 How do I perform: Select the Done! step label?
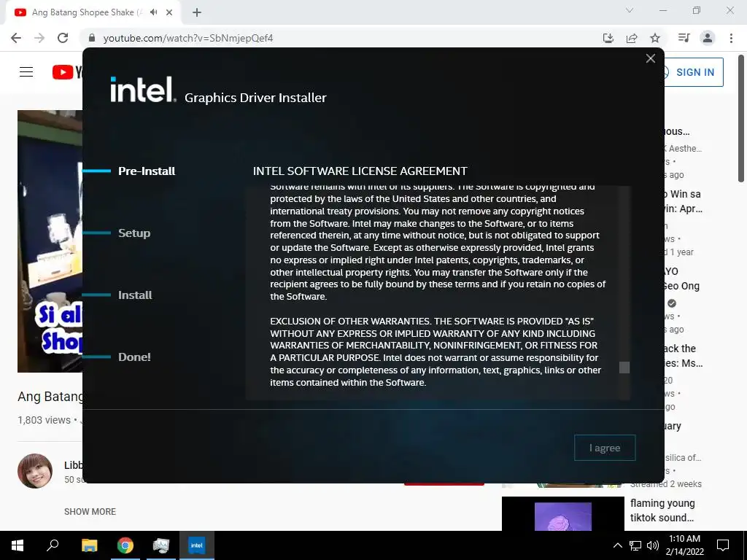click(x=134, y=357)
